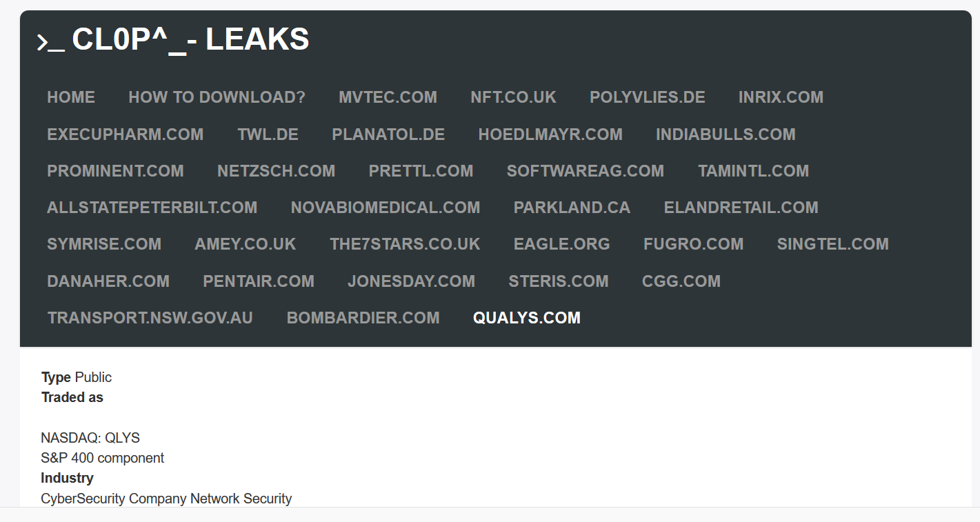Go to the JONESDAY.COM page
Screen dimensions: 980x522
(411, 281)
